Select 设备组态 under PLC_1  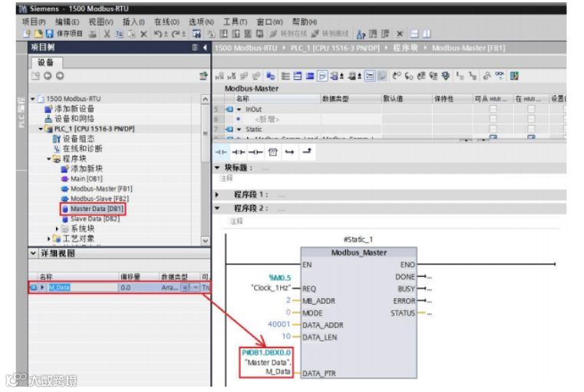78,139
